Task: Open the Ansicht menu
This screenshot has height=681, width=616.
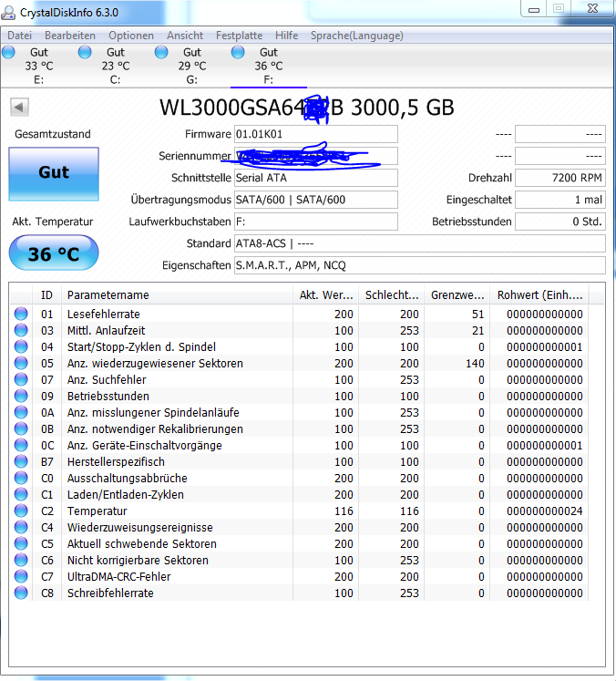Action: (x=185, y=36)
